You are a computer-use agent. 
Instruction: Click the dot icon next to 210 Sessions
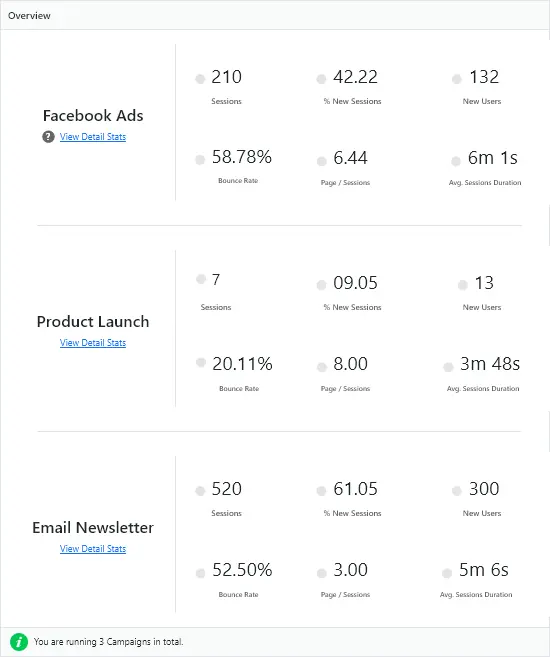[x=200, y=79]
